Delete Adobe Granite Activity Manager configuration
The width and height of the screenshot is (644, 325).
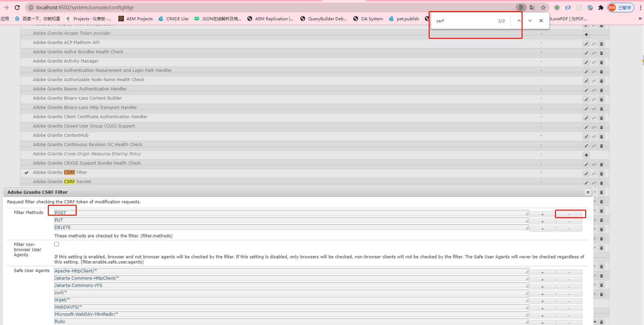(601, 62)
